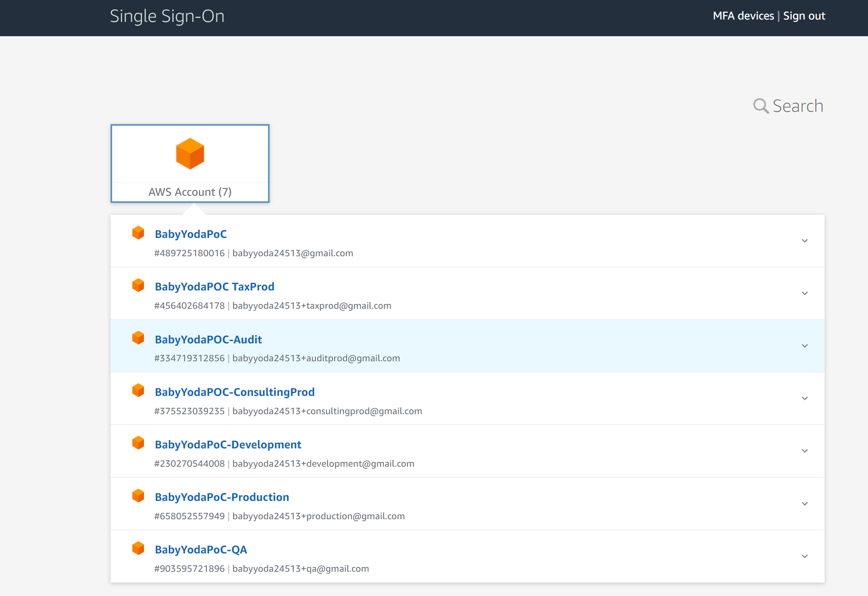Click the cube icon beside BabyYodaPOC-Audit
Screen dimensions: 868x596
[138, 338]
